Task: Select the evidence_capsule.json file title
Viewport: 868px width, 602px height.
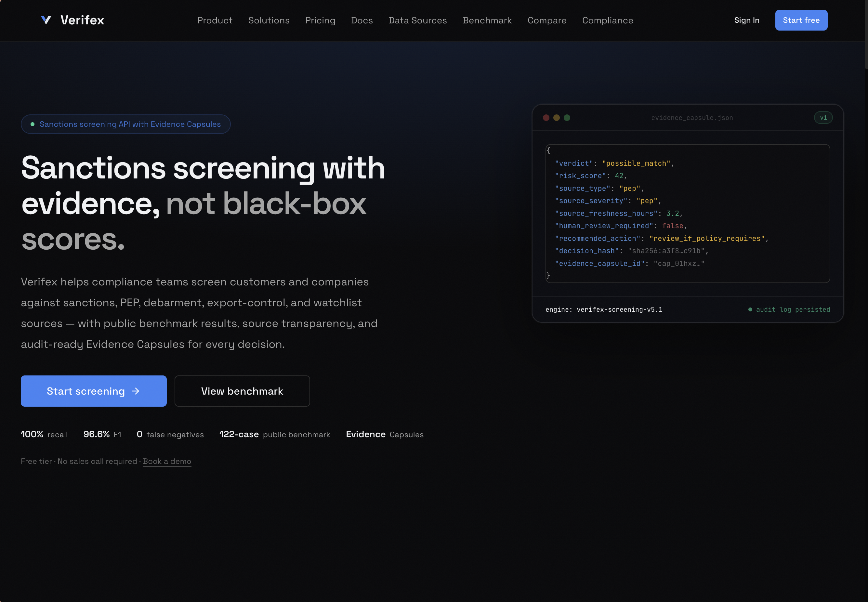Action: (692, 118)
